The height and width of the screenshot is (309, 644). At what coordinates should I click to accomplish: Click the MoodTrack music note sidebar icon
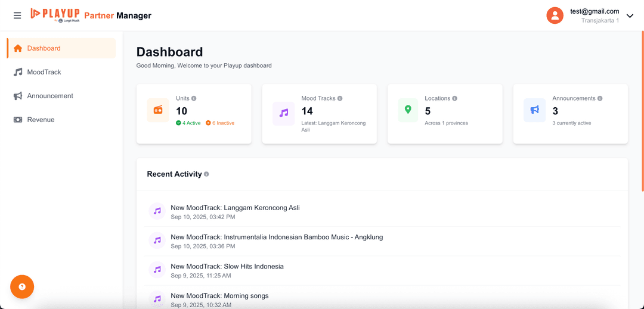(18, 72)
